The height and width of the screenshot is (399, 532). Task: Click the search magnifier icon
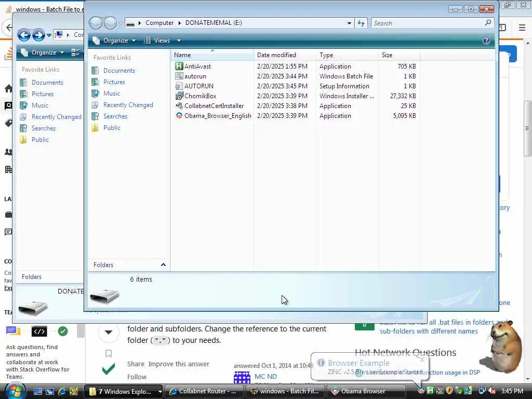[x=488, y=23]
